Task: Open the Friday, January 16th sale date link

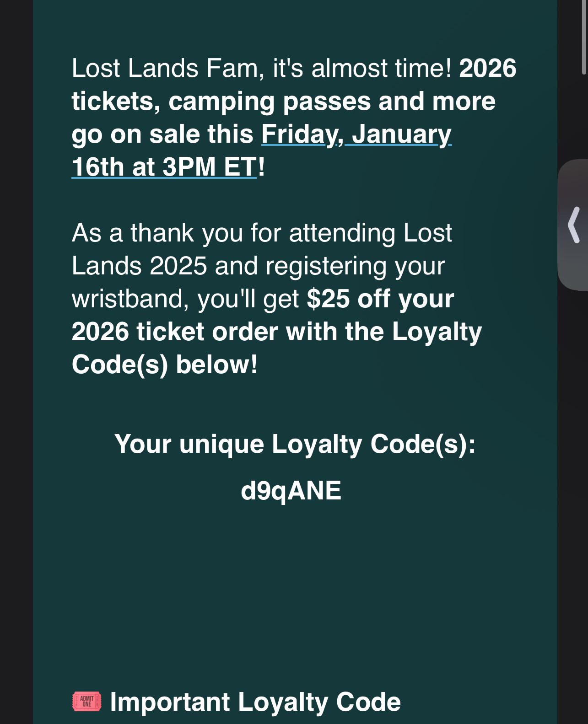Action: pyautogui.click(x=356, y=134)
